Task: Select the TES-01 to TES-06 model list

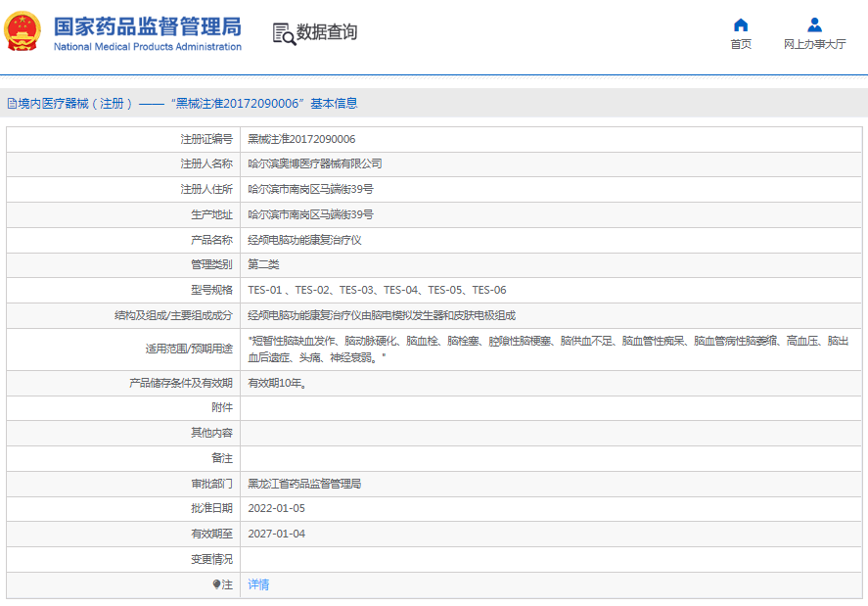Action: click(x=377, y=290)
